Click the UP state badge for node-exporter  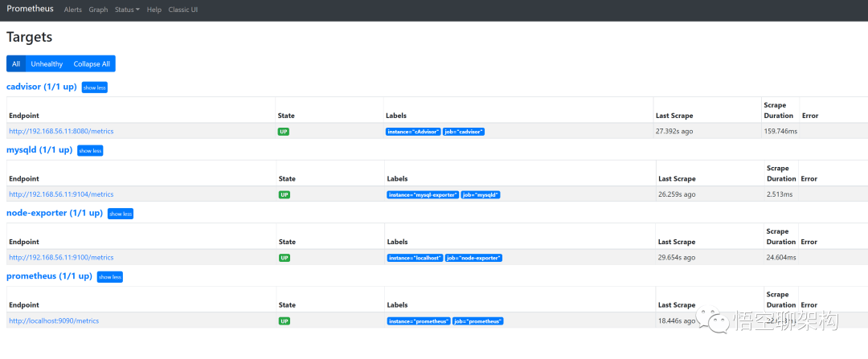pyautogui.click(x=284, y=258)
